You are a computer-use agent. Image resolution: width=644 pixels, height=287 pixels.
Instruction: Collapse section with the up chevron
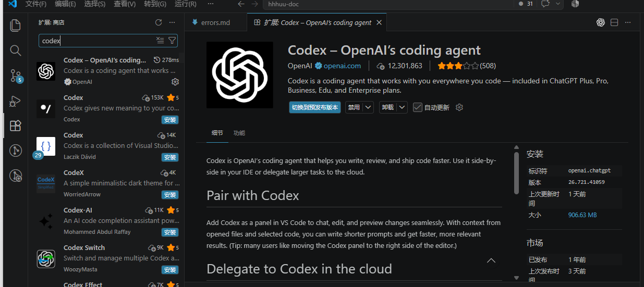[491, 260]
